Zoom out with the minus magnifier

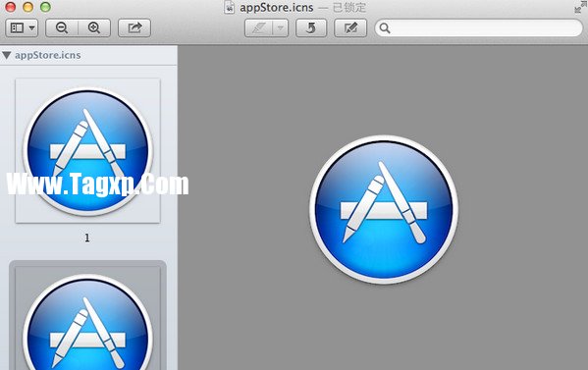[62, 28]
